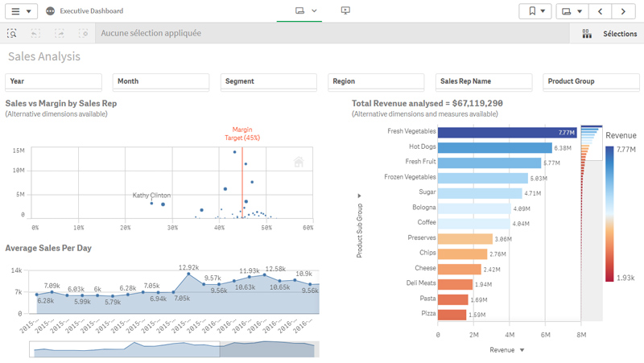
Task: Clear all selections icon
Action: point(84,33)
